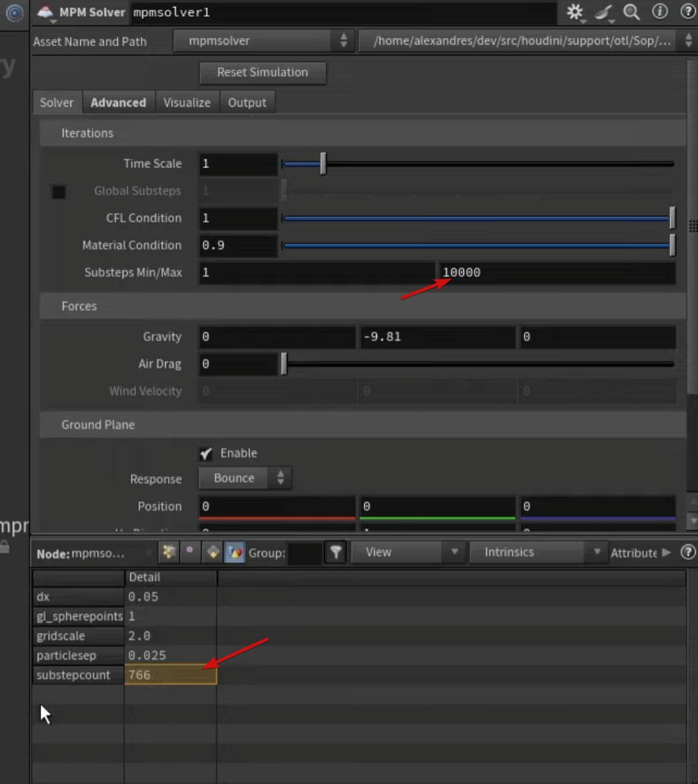Click the Substeps Min value field
Image resolution: width=698 pixels, height=784 pixels.
[316, 272]
